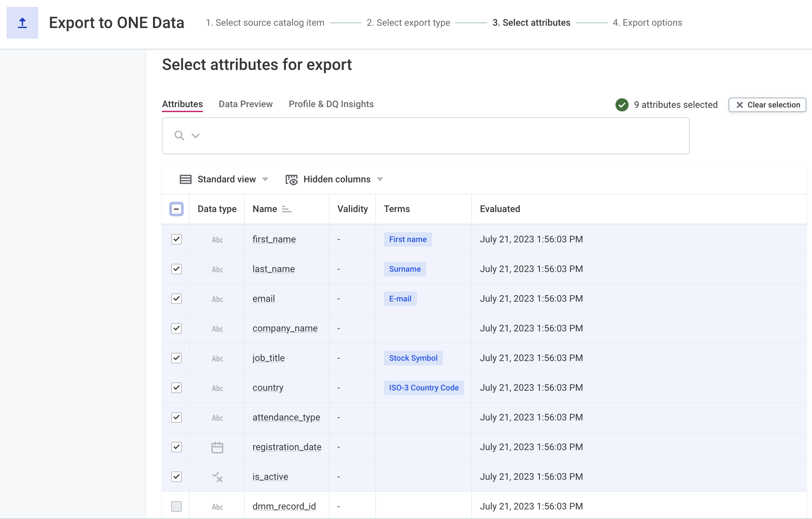This screenshot has height=519, width=812.
Task: Uncheck the first_name attribute checkbox
Action: [x=176, y=239]
